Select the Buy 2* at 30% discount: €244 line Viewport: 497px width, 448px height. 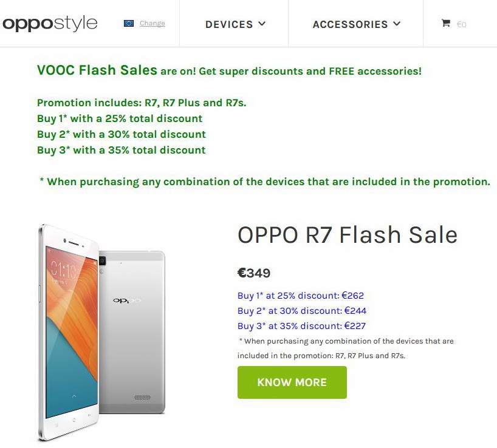coord(301,311)
